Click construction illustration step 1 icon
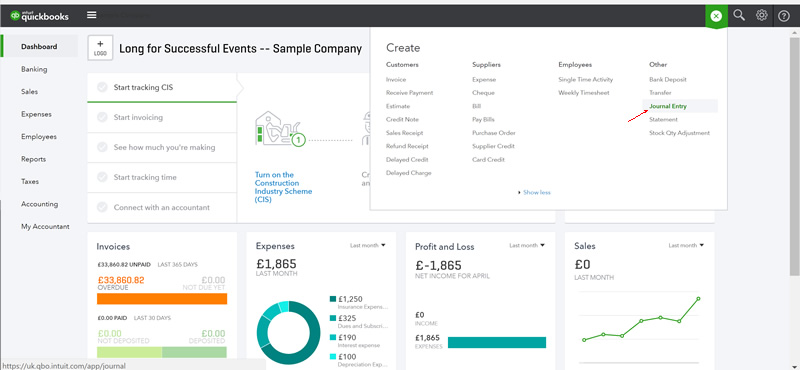 point(281,129)
